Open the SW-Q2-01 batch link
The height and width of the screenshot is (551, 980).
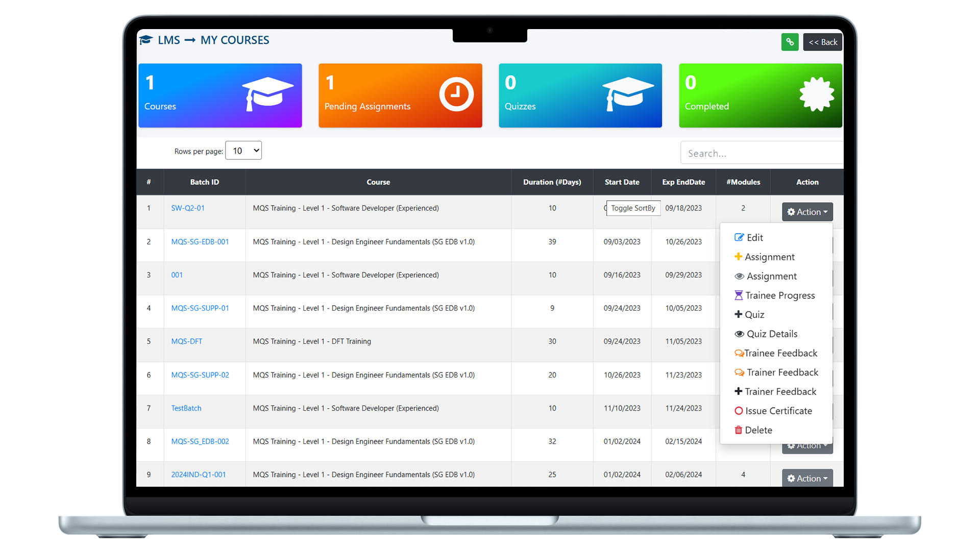(188, 208)
